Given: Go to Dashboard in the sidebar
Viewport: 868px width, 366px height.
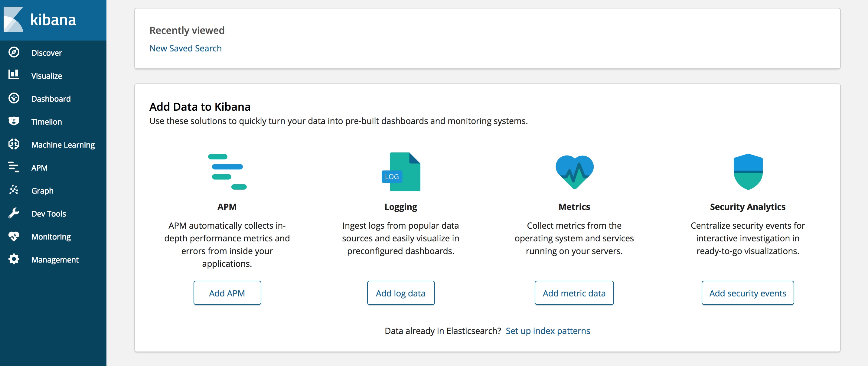Looking at the screenshot, I should (51, 99).
